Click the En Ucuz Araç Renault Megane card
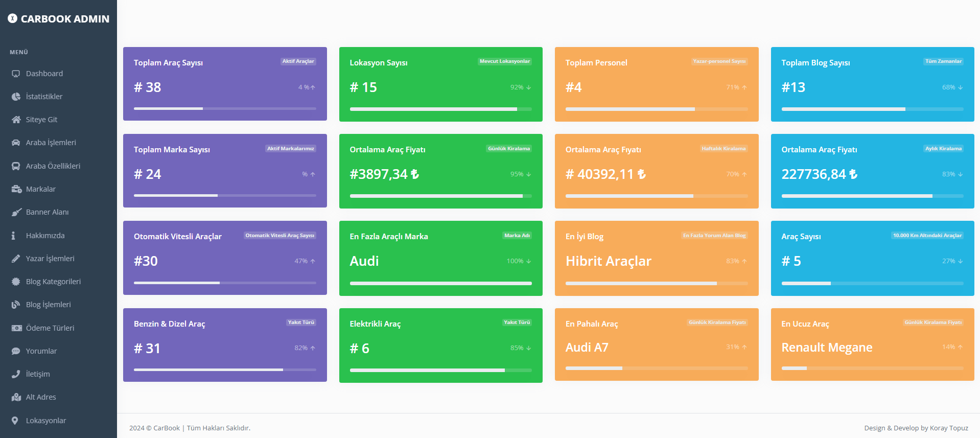Screen dimensions: 980x438 [x=872, y=344]
